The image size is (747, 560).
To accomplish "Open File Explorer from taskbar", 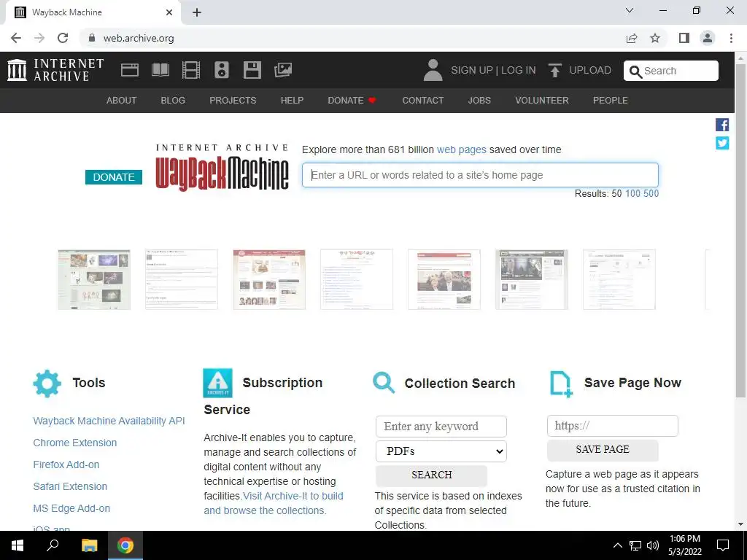I will tap(89, 545).
